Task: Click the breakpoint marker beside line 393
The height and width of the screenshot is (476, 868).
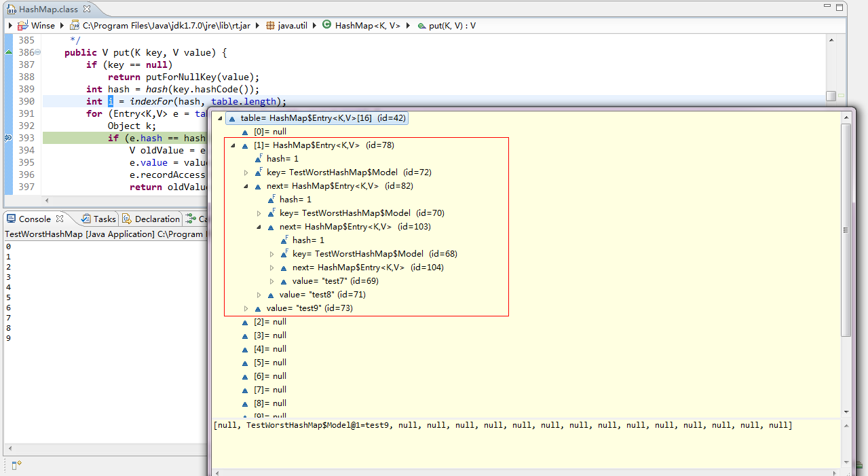Action: (x=7, y=138)
